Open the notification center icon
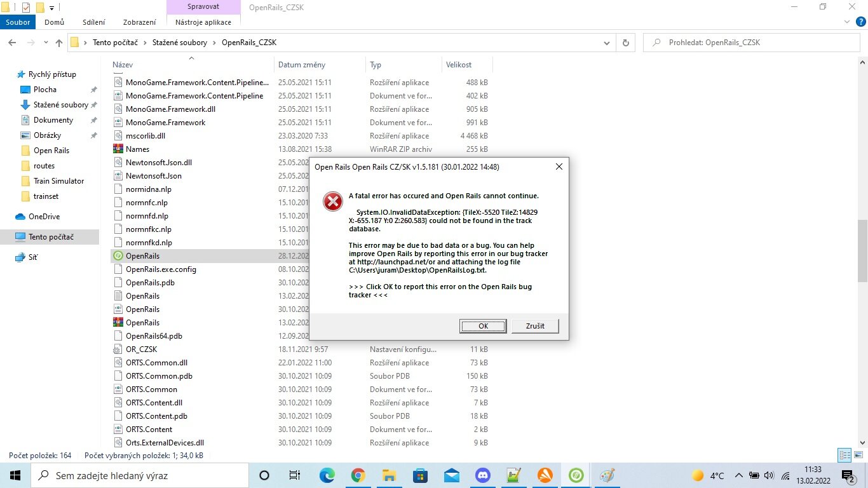The width and height of the screenshot is (868, 488). [848, 475]
